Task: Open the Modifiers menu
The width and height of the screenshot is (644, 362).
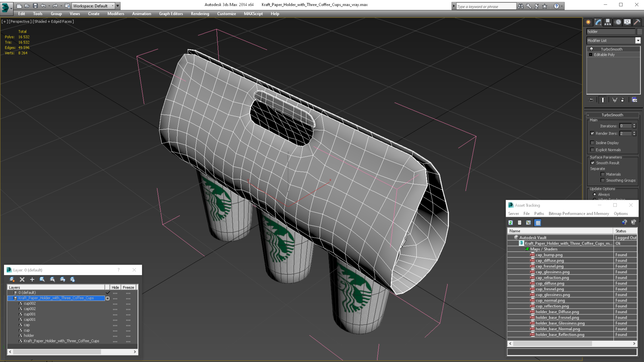Action: point(116,14)
